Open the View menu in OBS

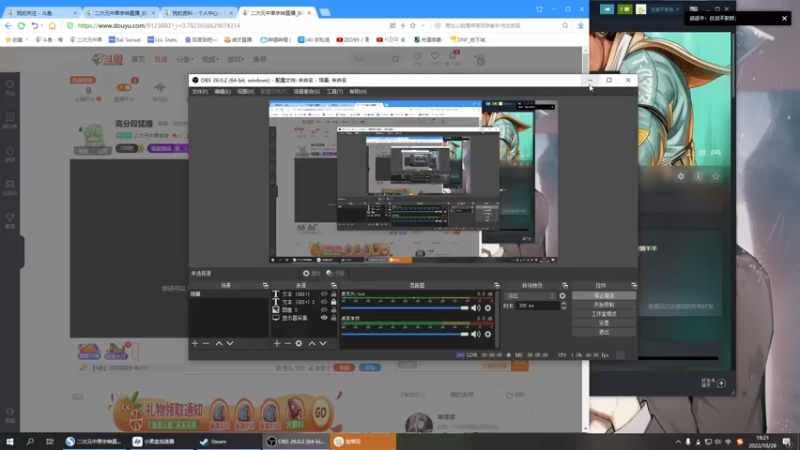point(245,92)
